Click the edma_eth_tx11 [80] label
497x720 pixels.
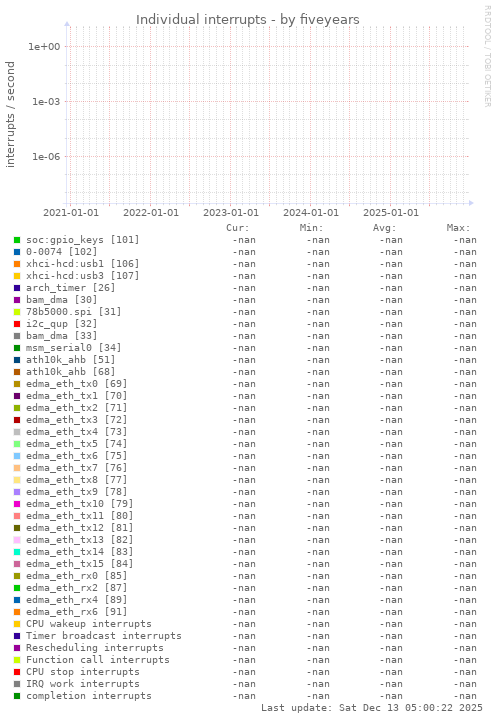(79, 516)
